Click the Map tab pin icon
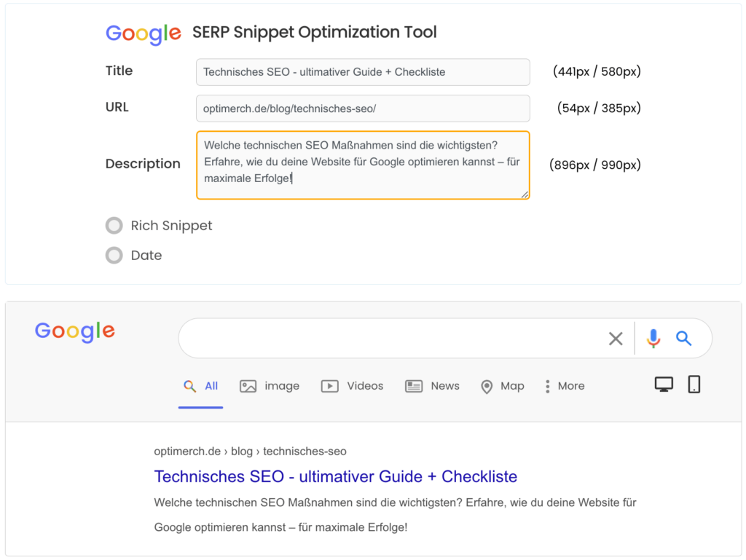Image resolution: width=746 pixels, height=560 pixels. coord(486,387)
